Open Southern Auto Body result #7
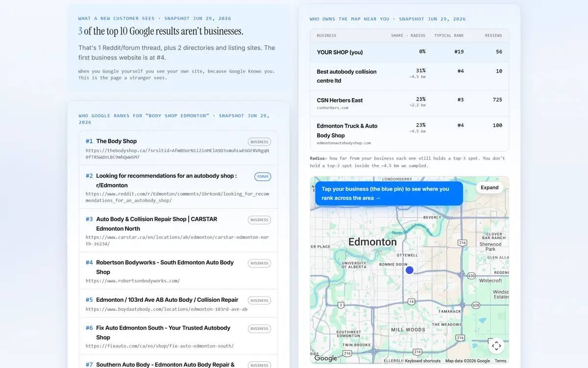 click(x=165, y=365)
